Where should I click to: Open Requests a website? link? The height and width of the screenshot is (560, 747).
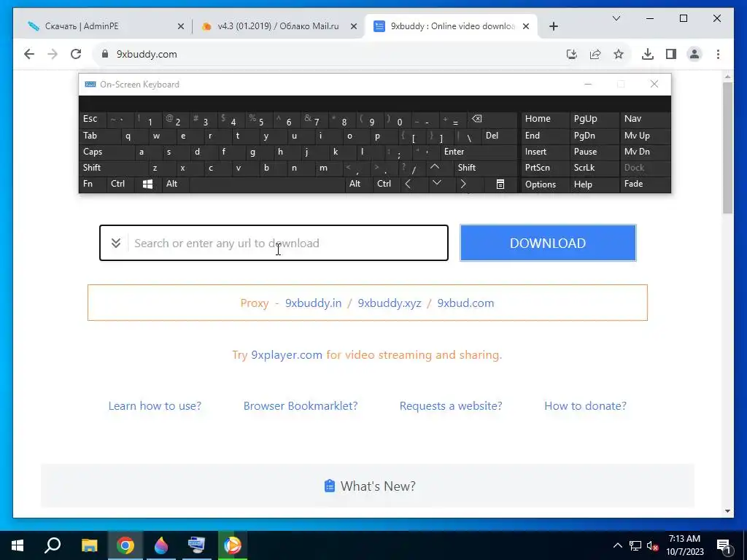pyautogui.click(x=451, y=405)
